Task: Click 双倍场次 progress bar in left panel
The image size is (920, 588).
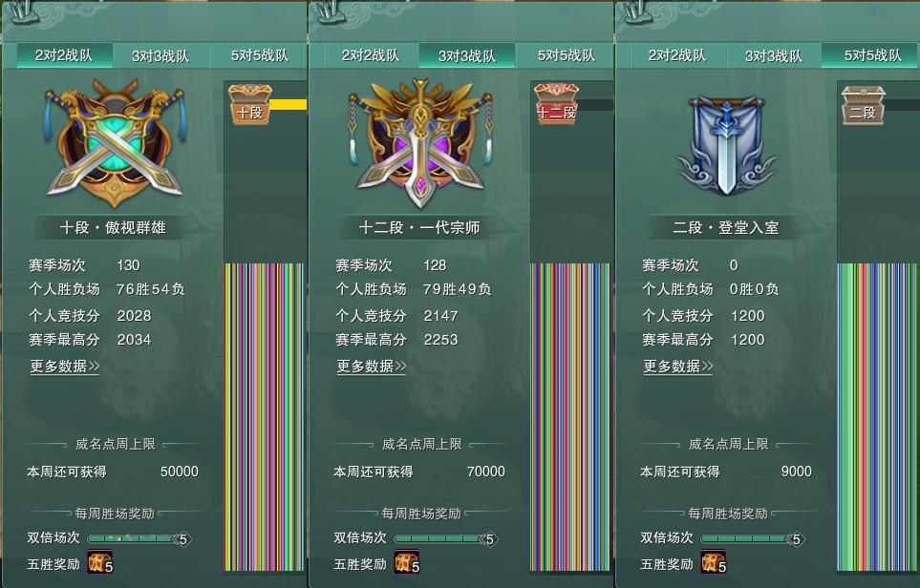Action: [x=139, y=538]
